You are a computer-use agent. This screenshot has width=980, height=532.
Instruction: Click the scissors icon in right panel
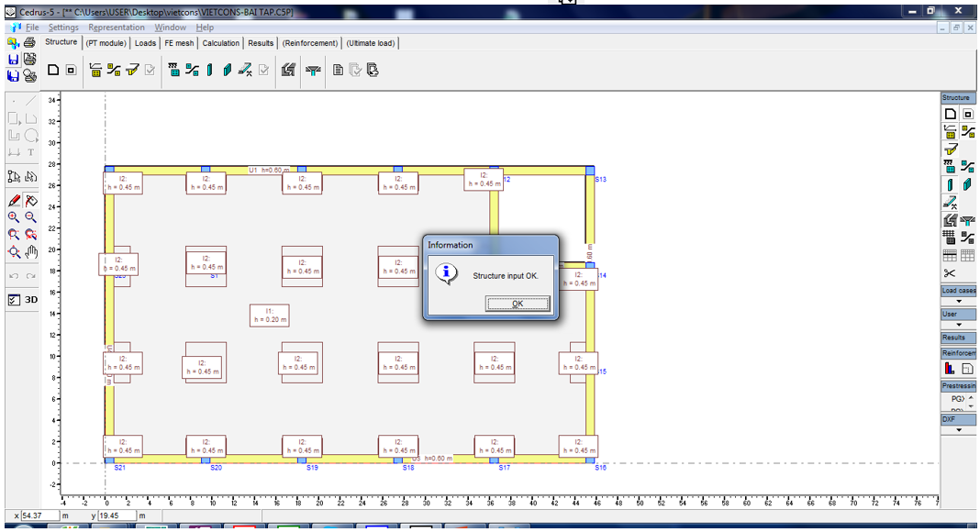click(950, 273)
